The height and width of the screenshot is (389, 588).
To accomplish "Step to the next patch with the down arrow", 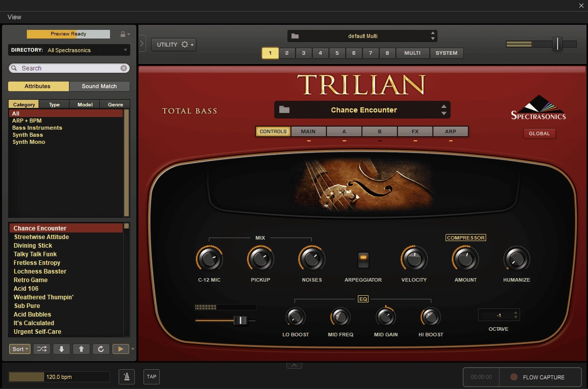I will pyautogui.click(x=61, y=349).
